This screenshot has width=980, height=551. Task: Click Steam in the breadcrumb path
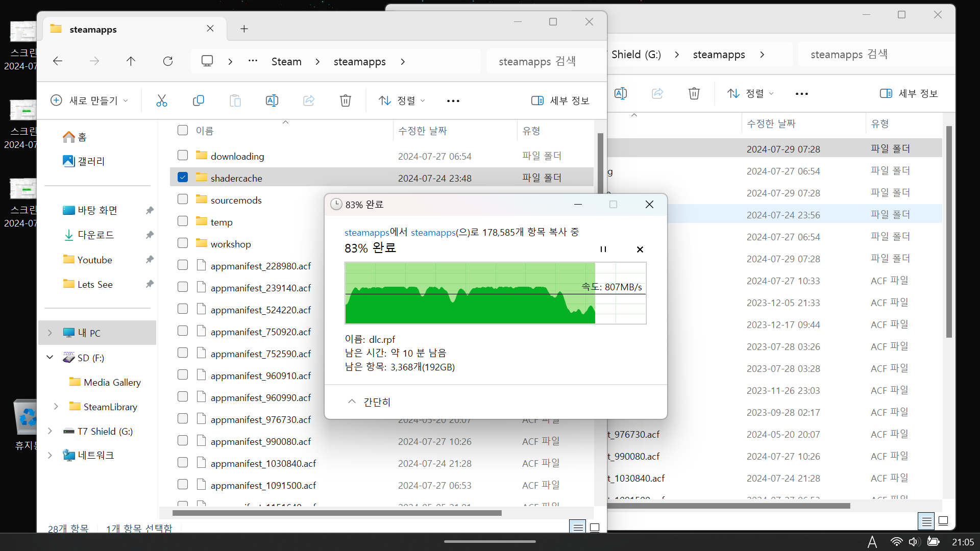pos(286,61)
